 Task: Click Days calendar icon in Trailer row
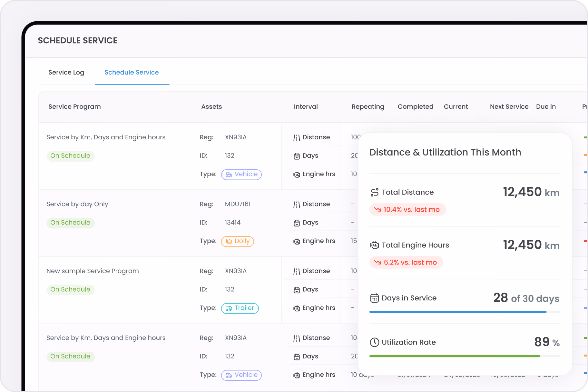click(297, 290)
